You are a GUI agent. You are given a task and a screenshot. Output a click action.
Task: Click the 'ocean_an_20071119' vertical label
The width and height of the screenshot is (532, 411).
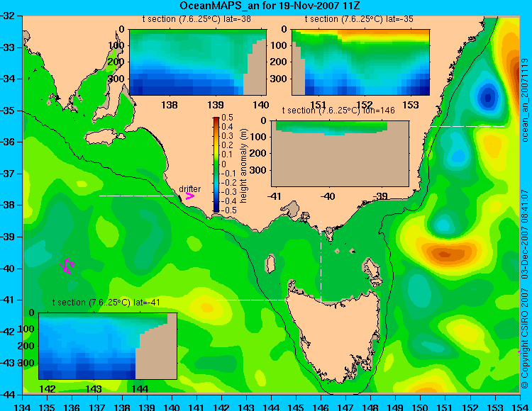[524, 100]
